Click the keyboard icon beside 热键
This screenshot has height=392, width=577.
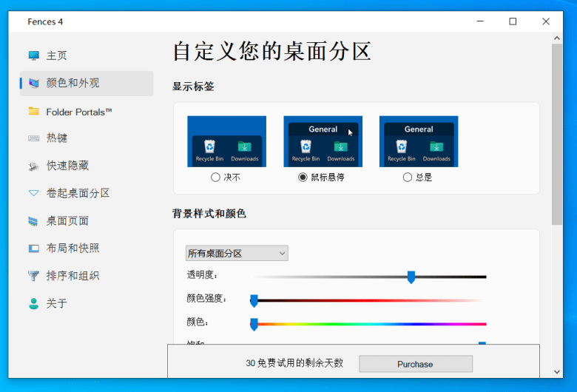(33, 138)
